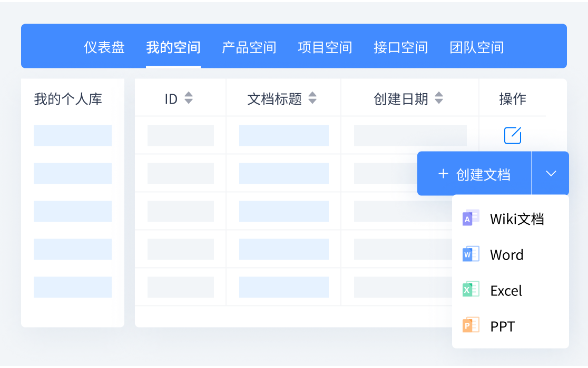This screenshot has width=588, height=368.
Task: Select the Wiki文档 icon in dropdown
Action: click(471, 218)
